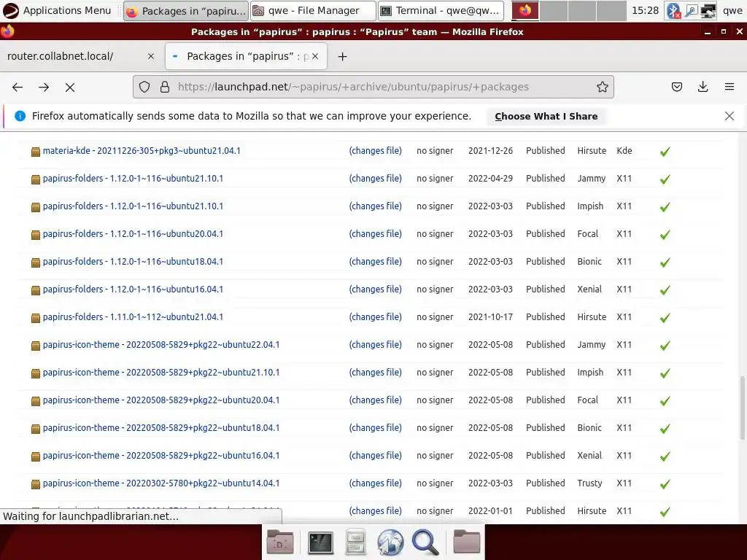Open changes file for materia-kde row
Screen dimensions: 747x560
(x=376, y=151)
